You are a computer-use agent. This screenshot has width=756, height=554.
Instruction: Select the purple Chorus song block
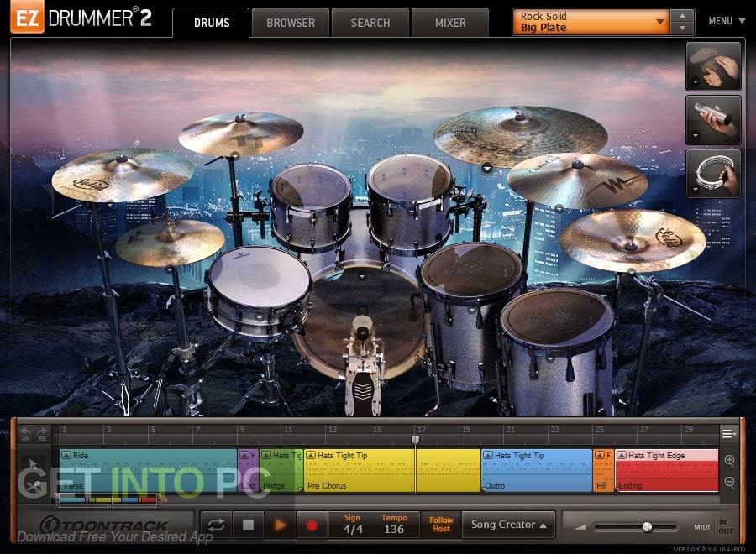point(249,471)
